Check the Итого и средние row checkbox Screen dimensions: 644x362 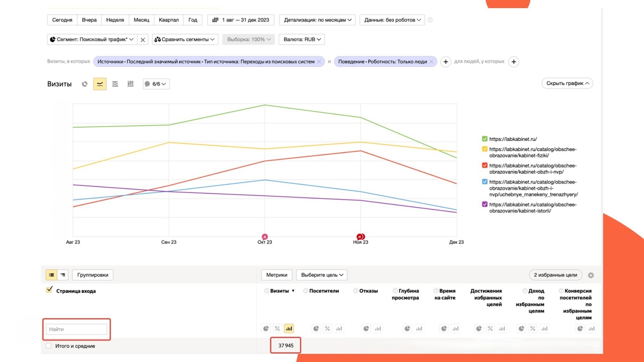(x=49, y=346)
